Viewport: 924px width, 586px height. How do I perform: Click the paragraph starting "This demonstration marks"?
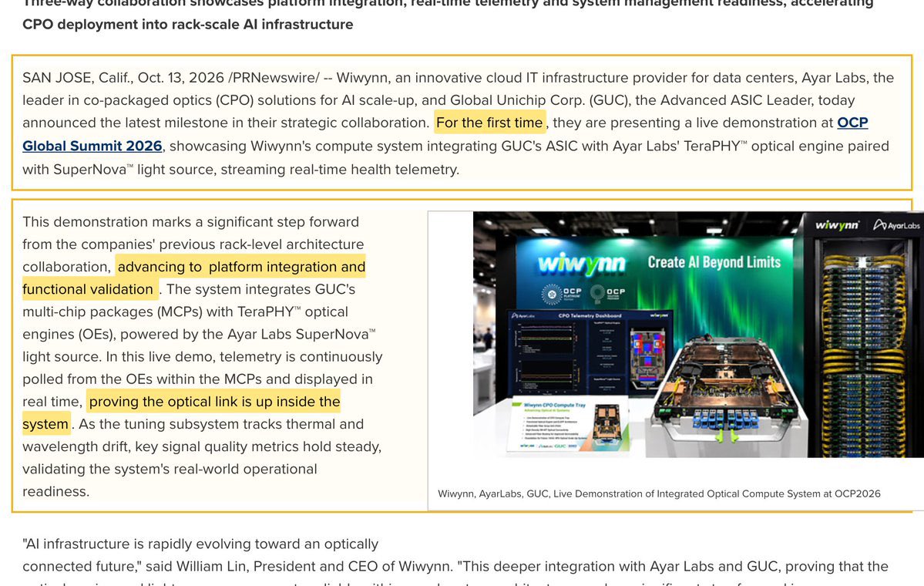click(x=202, y=357)
